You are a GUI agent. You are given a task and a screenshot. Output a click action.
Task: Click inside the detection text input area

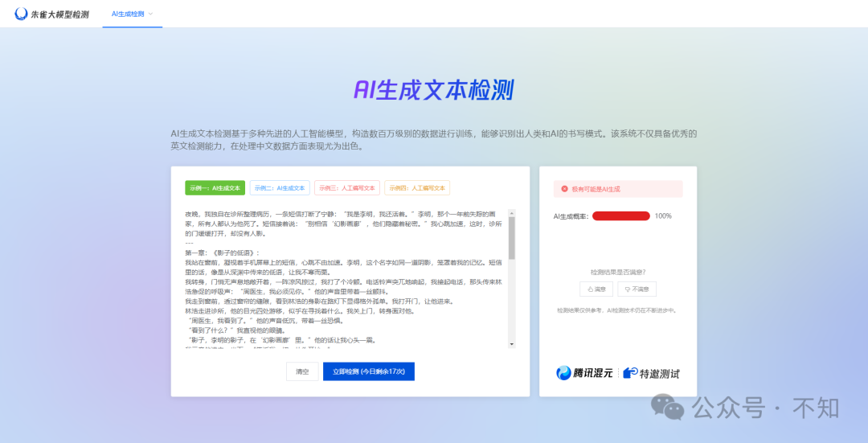coord(346,281)
